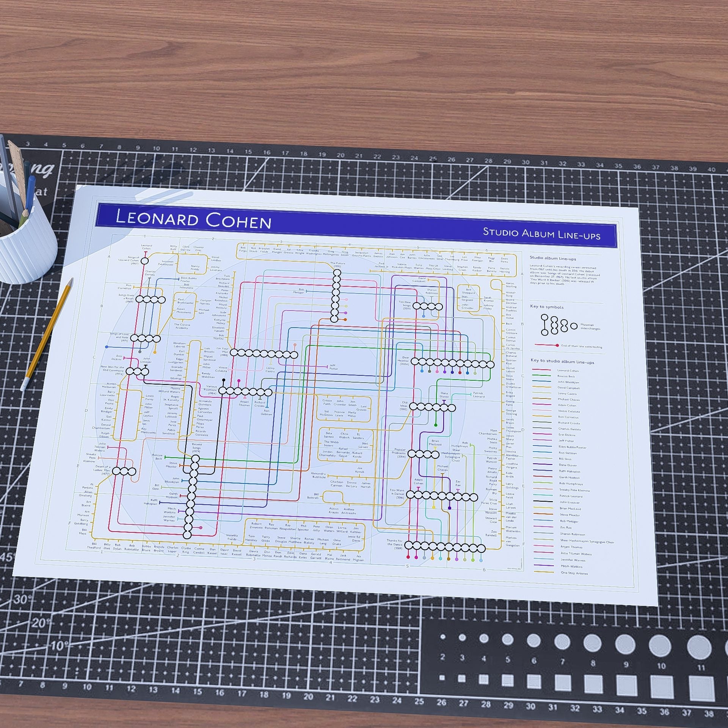The height and width of the screenshot is (728, 728).
Task: Click the "Bob Dylan" name on the map
Action: pos(118,547)
